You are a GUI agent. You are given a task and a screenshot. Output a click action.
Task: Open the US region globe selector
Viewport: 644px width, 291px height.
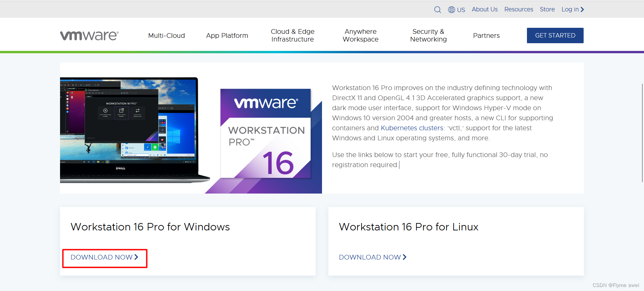457,10
